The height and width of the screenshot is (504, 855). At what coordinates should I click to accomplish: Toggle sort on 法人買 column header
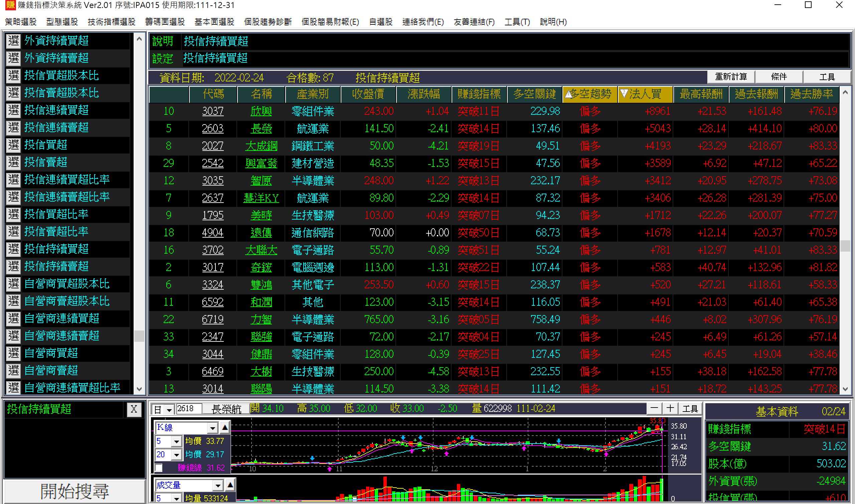[x=645, y=94]
